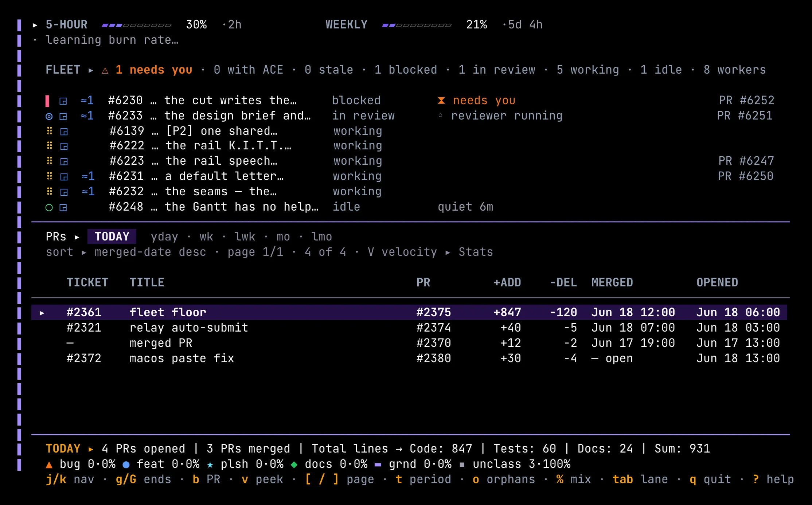Click the warning triangle beside needs you
The width and height of the screenshot is (812, 505).
tap(105, 70)
